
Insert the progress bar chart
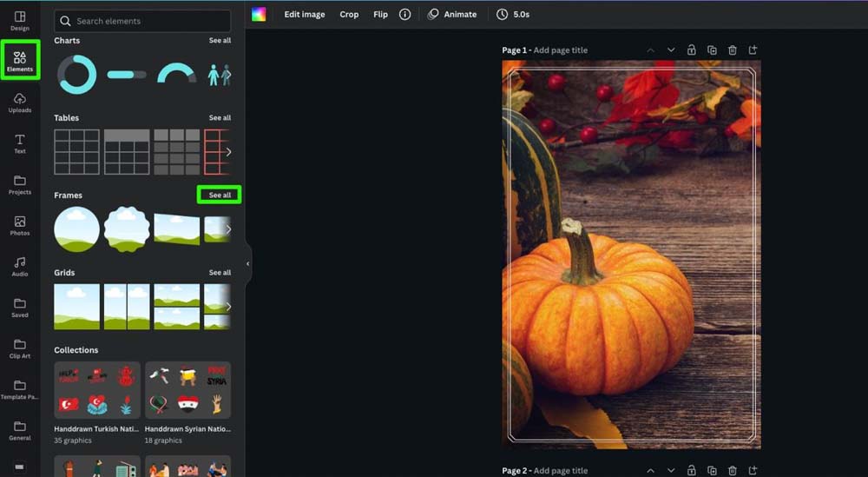127,75
